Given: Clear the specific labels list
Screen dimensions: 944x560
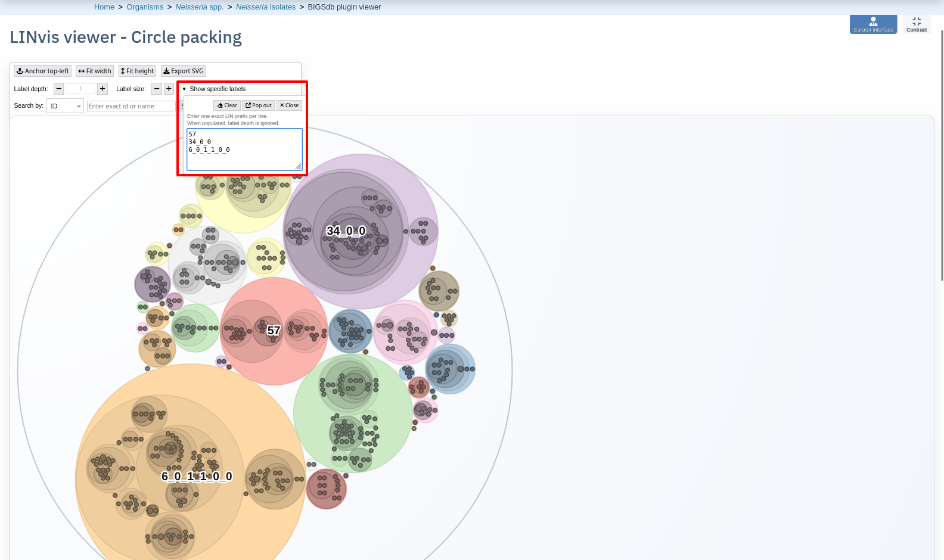Looking at the screenshot, I should click(x=227, y=105).
